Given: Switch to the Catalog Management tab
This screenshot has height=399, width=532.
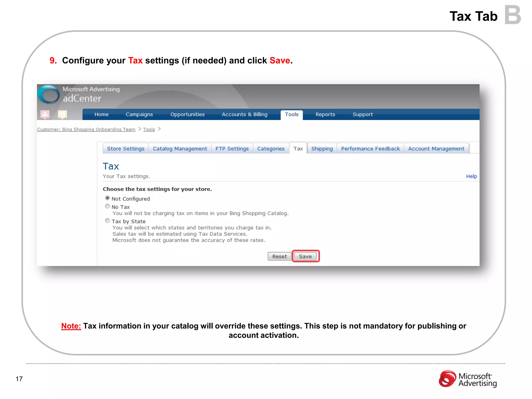Looking at the screenshot, I should (180, 149).
